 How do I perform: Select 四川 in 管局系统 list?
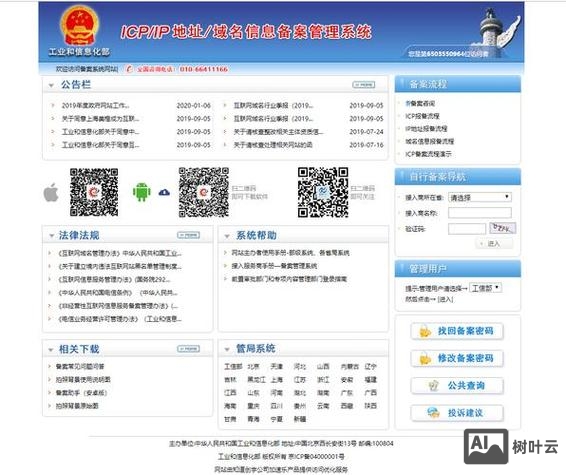click(277, 406)
